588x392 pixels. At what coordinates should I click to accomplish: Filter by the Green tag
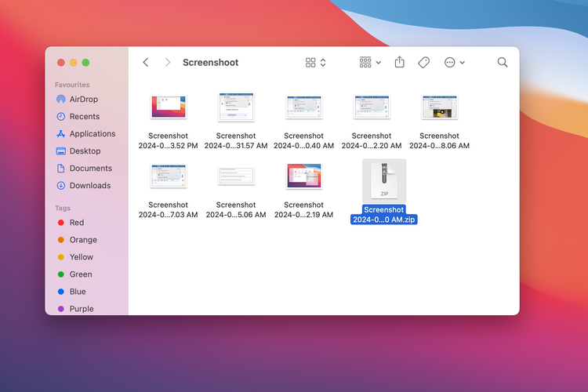(80, 274)
